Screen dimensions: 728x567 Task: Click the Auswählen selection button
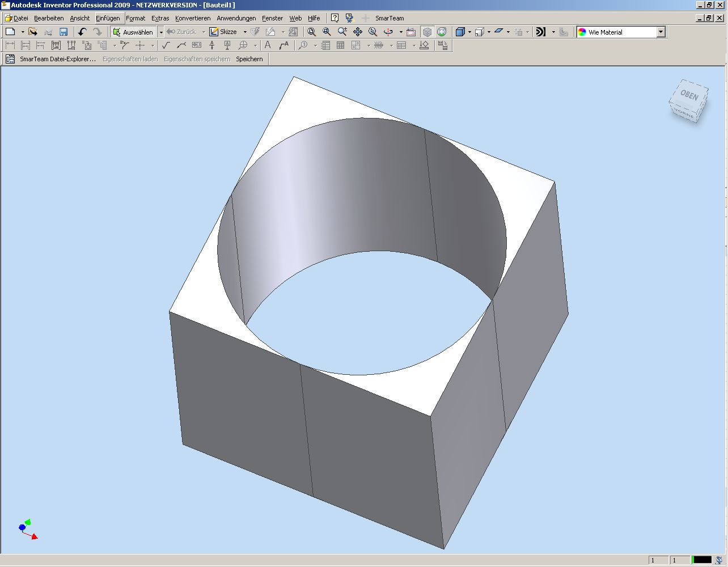[133, 32]
